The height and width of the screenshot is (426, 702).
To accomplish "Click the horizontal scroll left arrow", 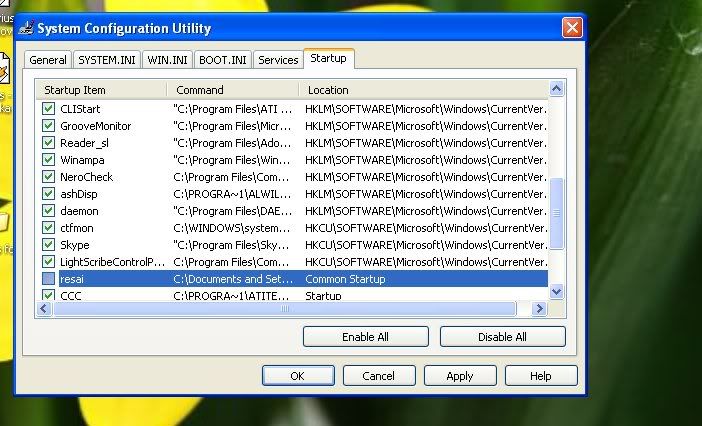I will (x=44, y=308).
